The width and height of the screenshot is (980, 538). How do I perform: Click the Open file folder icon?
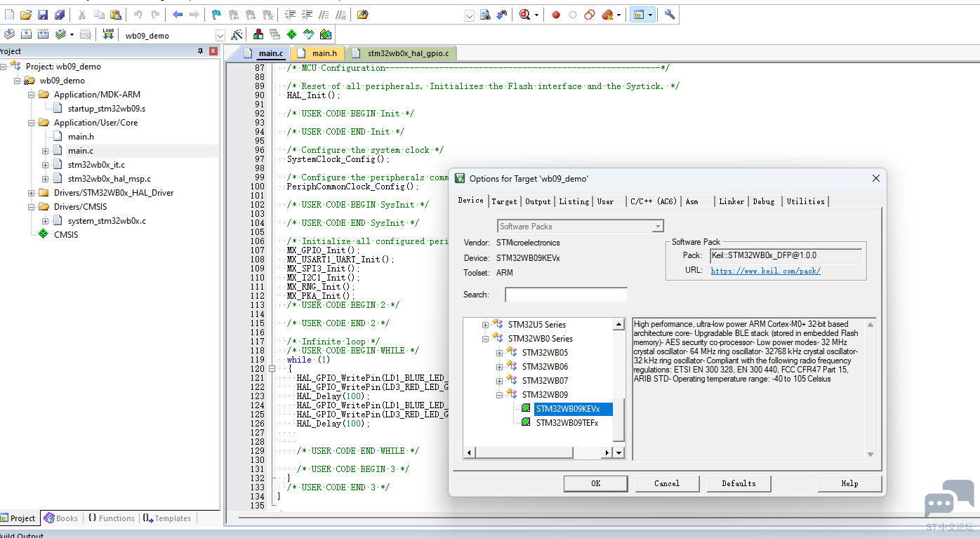click(x=26, y=15)
